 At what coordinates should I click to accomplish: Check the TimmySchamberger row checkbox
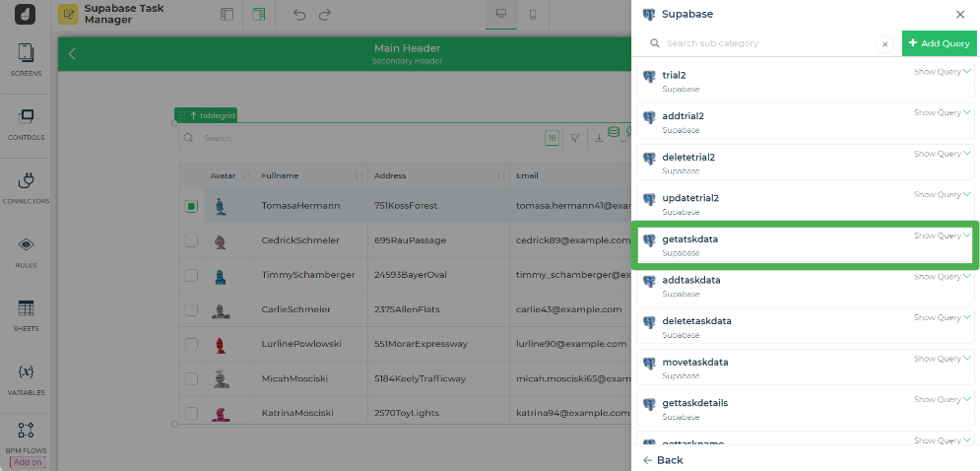pyautogui.click(x=191, y=275)
